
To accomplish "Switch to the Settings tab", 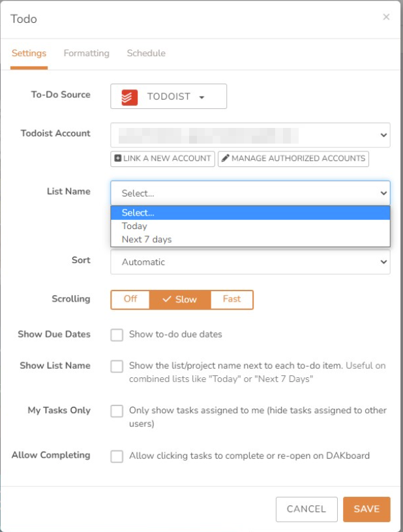I will coord(29,53).
